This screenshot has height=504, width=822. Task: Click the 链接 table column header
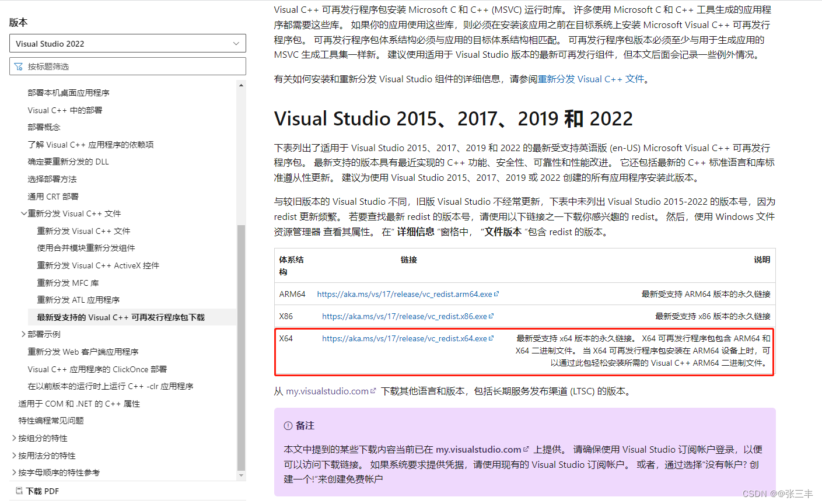click(408, 260)
